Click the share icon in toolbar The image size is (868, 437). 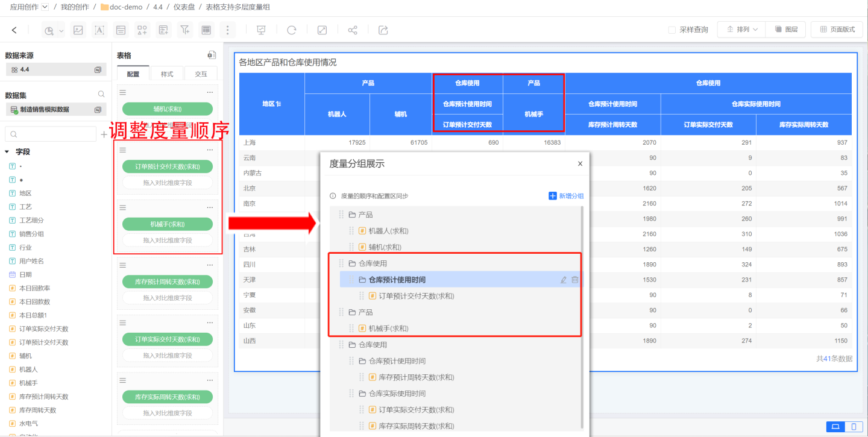(353, 30)
